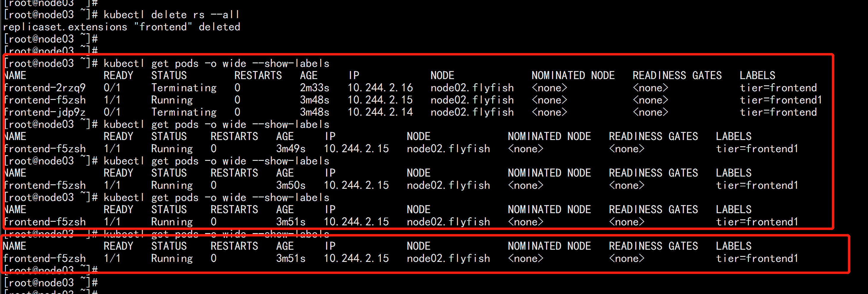Click the Running status in the 3m49s row

tap(172, 149)
